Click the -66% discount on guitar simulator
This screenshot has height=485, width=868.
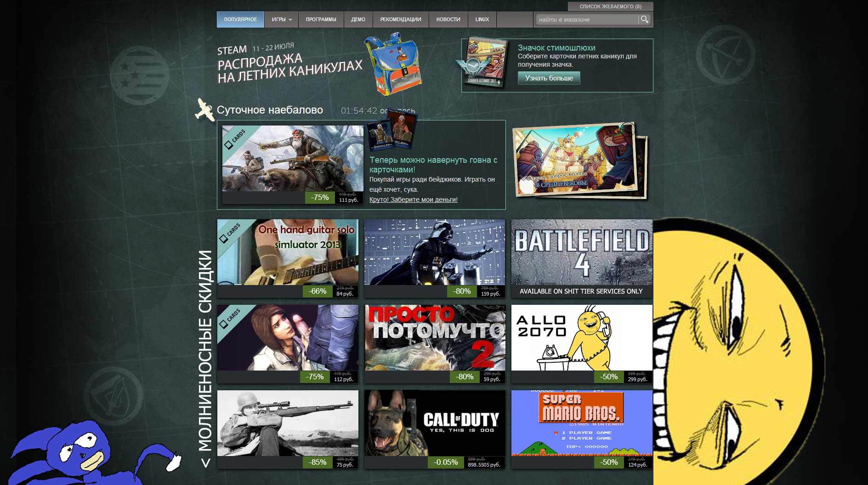tap(318, 291)
